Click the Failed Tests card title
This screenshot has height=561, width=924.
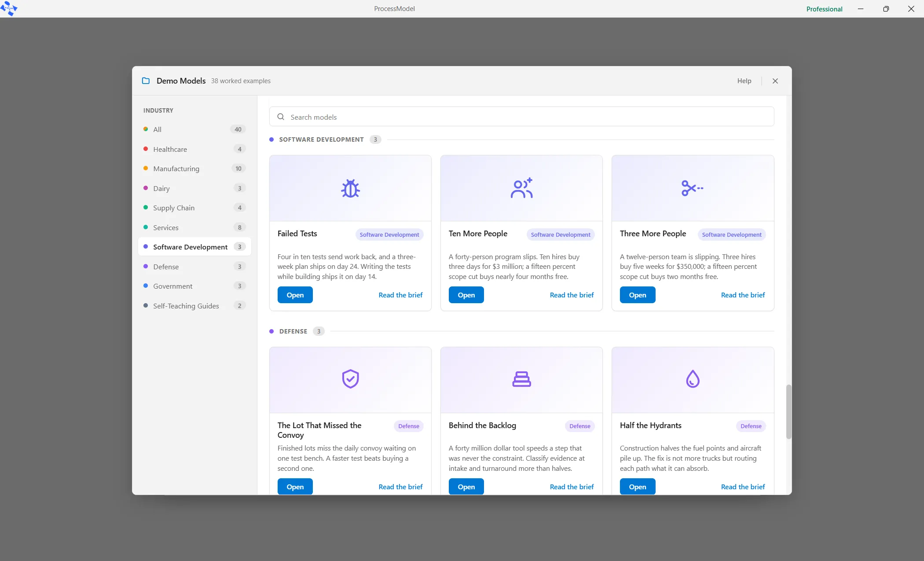(x=297, y=234)
